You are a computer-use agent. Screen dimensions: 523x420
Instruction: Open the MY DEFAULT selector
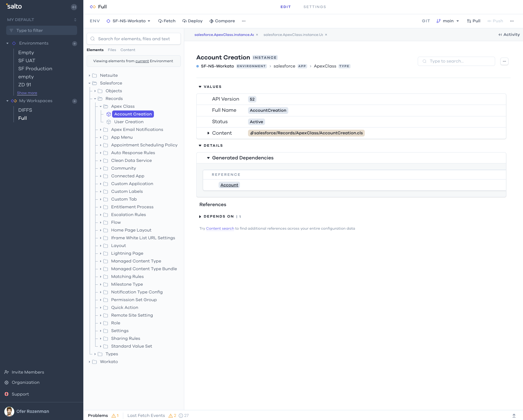(41, 20)
